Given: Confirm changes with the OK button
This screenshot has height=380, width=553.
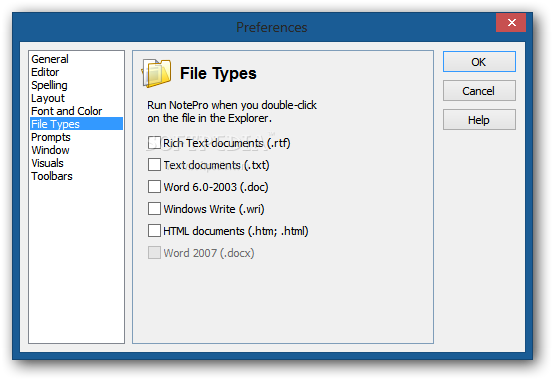Looking at the screenshot, I should 479,62.
